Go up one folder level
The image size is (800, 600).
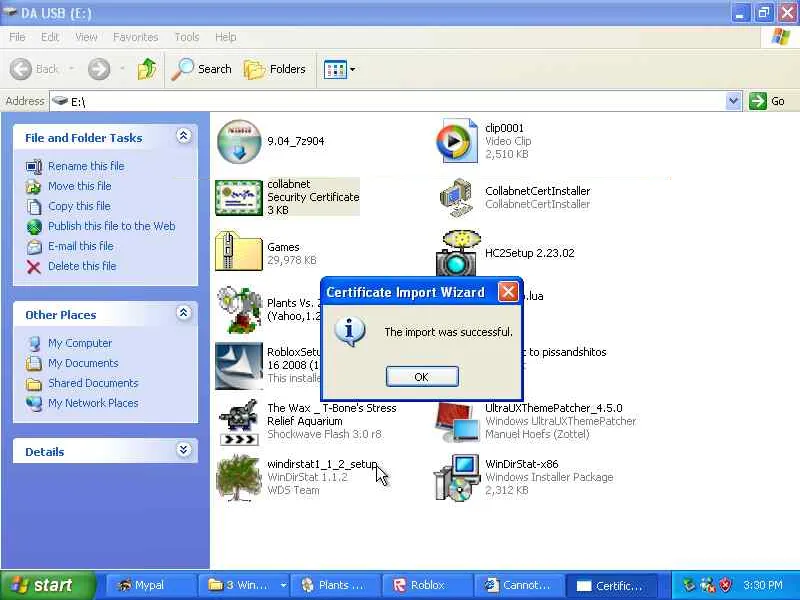tap(147, 69)
